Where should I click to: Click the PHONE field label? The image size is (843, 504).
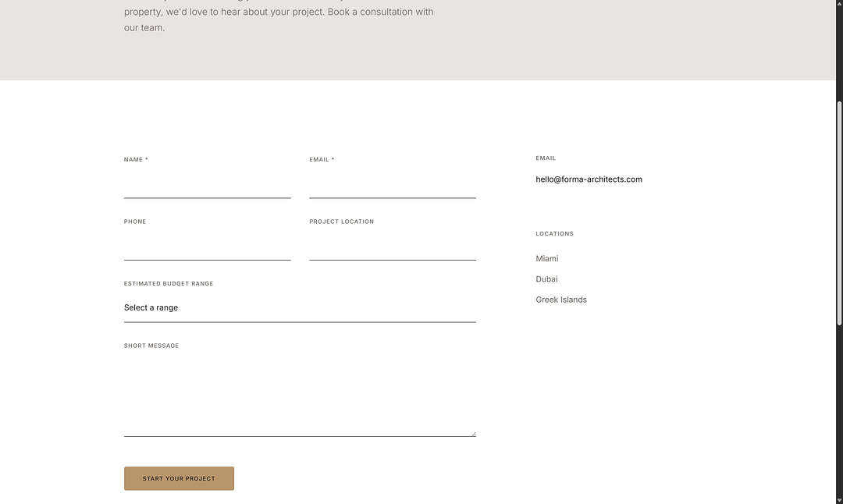point(135,222)
